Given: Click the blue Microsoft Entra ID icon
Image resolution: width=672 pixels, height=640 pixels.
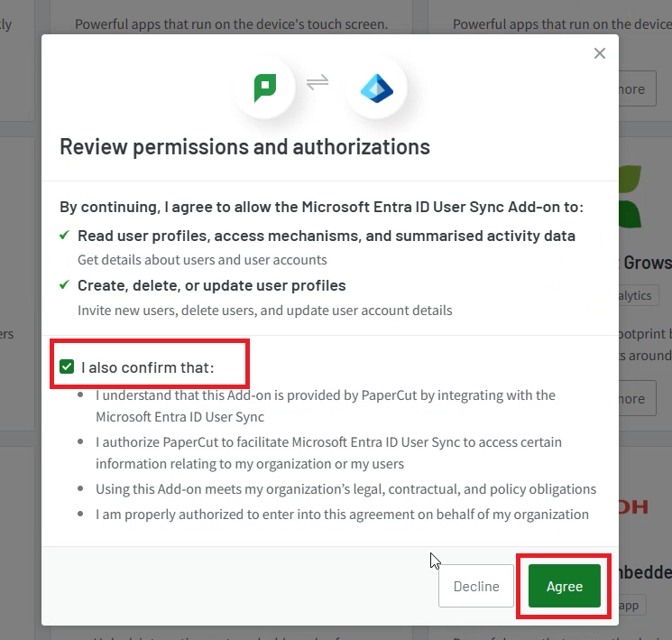Looking at the screenshot, I should pos(377,88).
